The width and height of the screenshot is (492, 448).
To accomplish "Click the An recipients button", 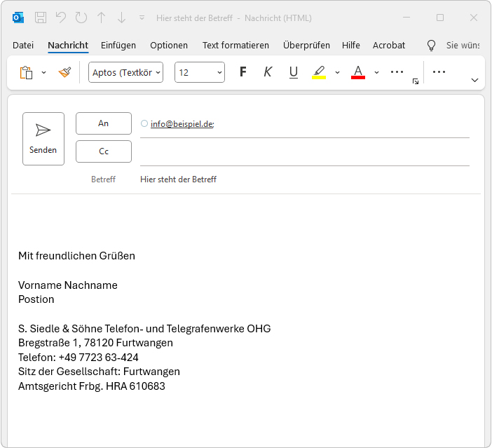I will click(104, 123).
